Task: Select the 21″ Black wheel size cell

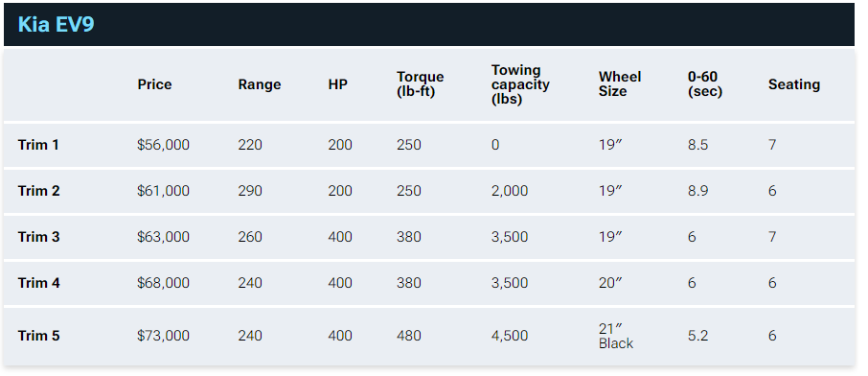Action: tap(616, 336)
